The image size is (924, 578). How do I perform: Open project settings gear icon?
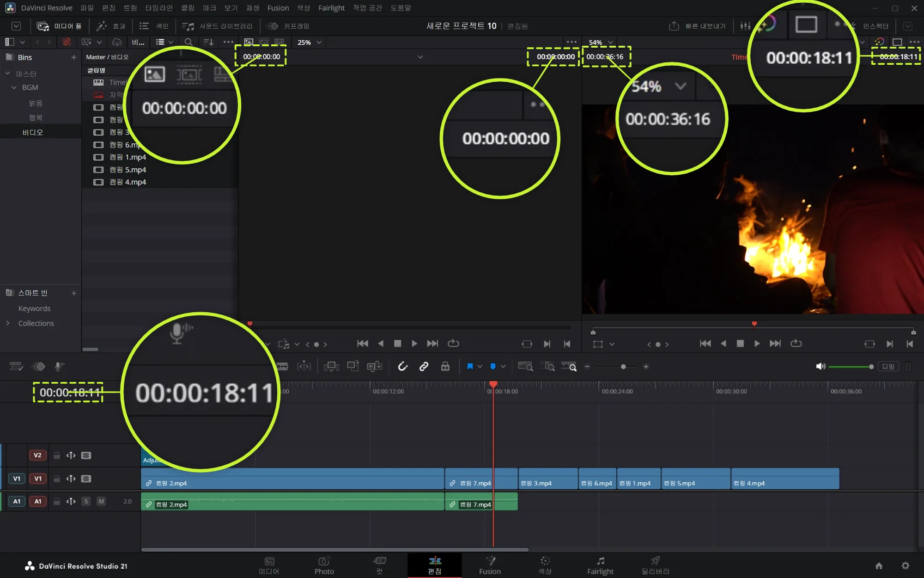(906, 566)
